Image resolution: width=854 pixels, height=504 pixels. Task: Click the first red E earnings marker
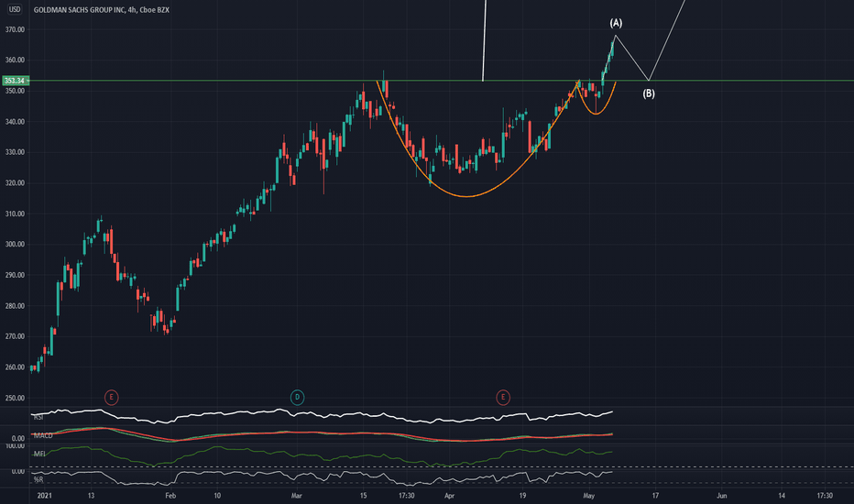click(x=111, y=397)
